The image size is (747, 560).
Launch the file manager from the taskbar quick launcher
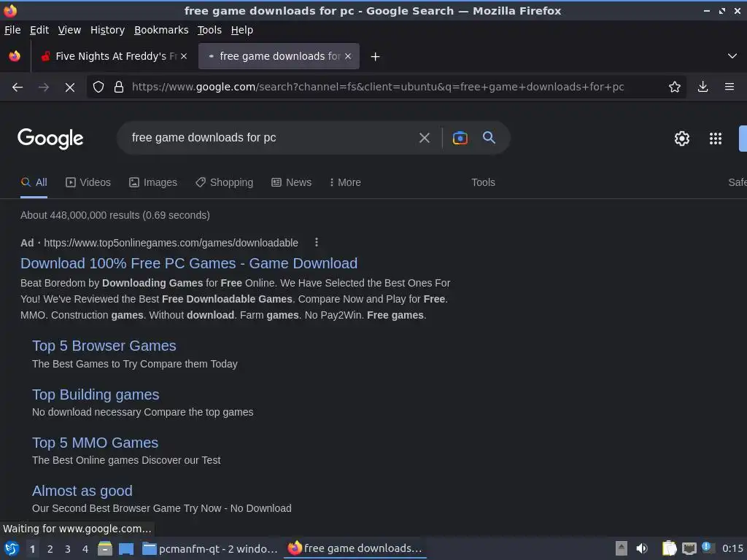pos(105,548)
